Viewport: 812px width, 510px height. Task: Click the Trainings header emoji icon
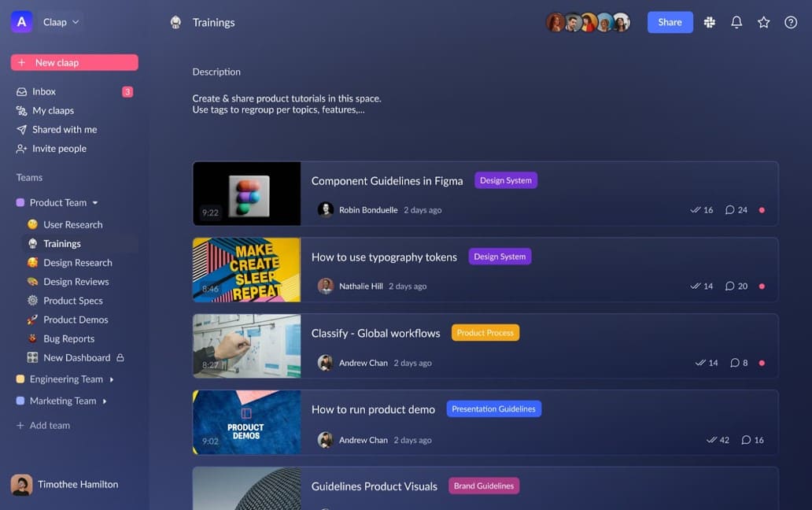(175, 22)
